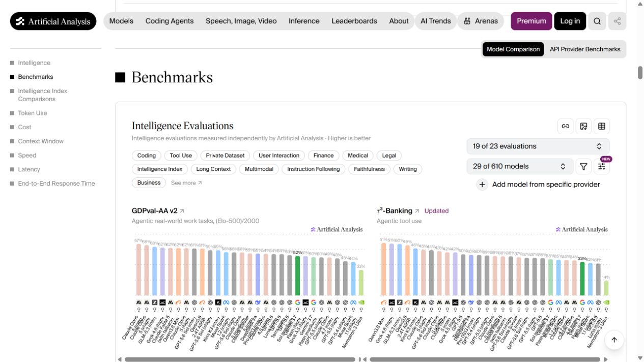This screenshot has height=362, width=644.
Task: Toggle the Medical filter tag
Action: (x=358, y=156)
